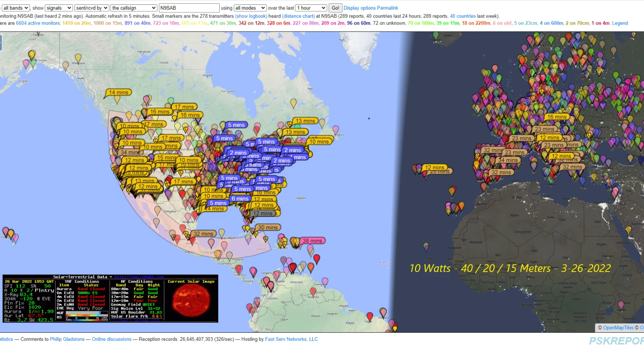Image resolution: width=644 pixels, height=346 pixels.
Task: Select the '1000 on 15m' band count
Action: (108, 23)
